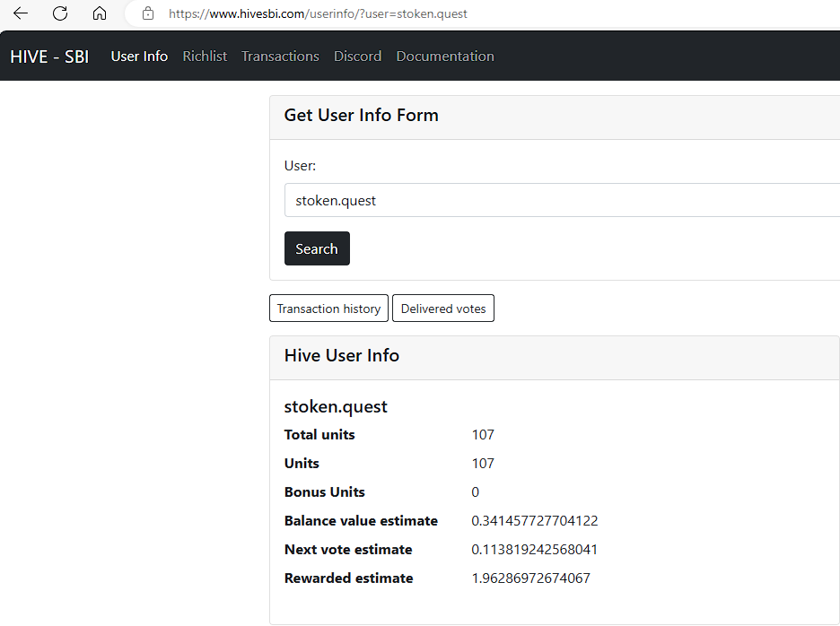The width and height of the screenshot is (840, 626).
Task: Focus the User input field
Action: (x=562, y=200)
